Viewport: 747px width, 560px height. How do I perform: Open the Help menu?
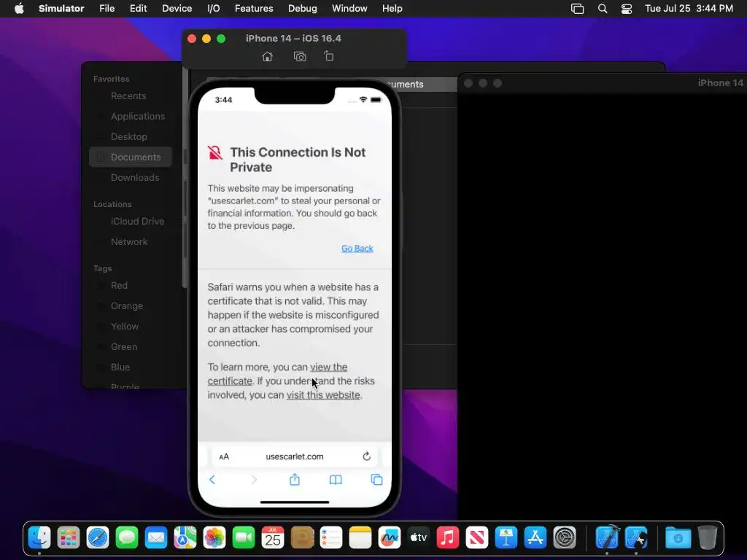pos(392,9)
